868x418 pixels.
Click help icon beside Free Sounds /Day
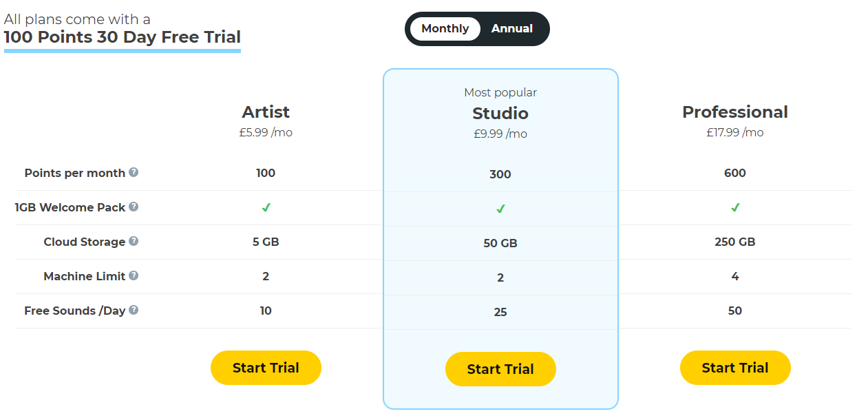[x=134, y=310]
